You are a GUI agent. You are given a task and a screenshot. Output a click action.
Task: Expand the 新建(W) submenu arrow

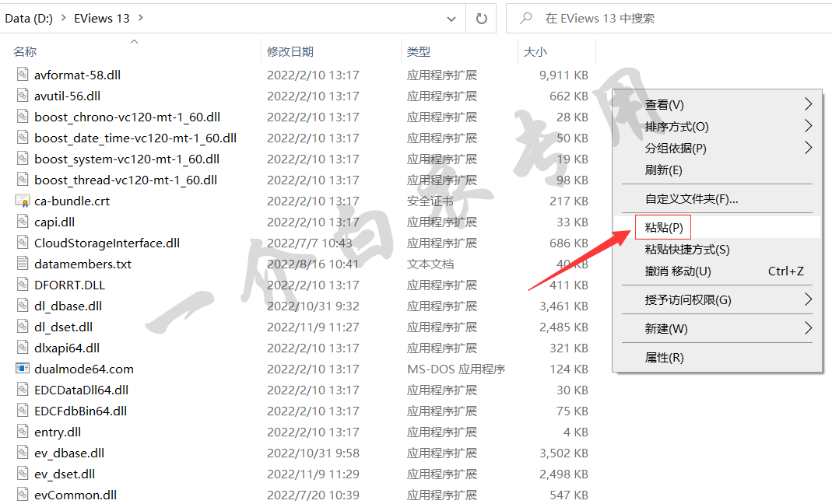tap(808, 328)
